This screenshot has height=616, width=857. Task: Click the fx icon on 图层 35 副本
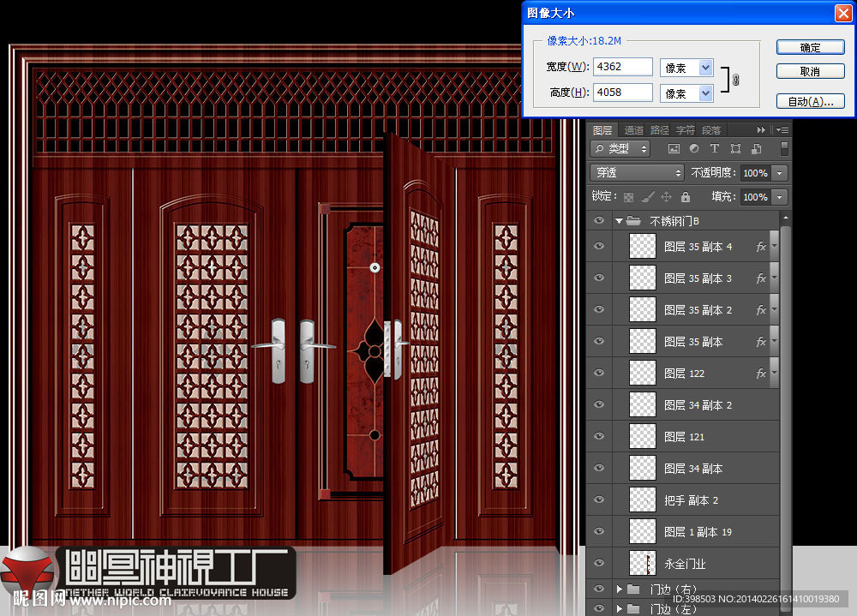pos(761,342)
